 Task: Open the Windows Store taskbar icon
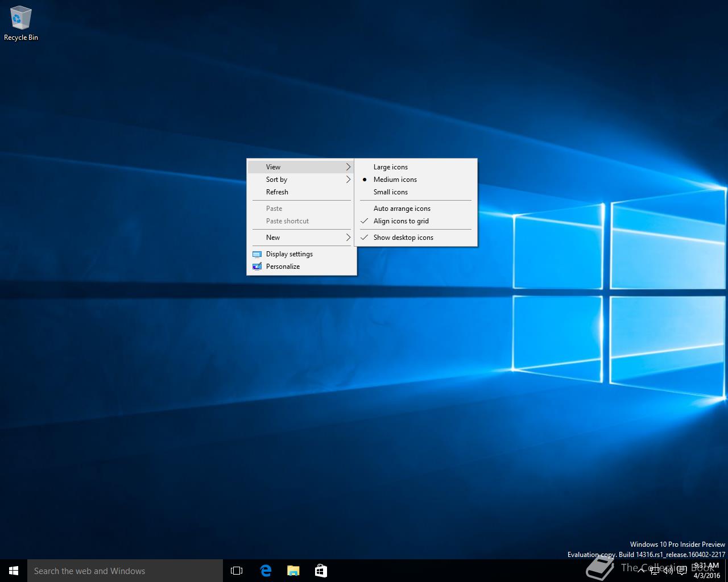[x=321, y=571]
